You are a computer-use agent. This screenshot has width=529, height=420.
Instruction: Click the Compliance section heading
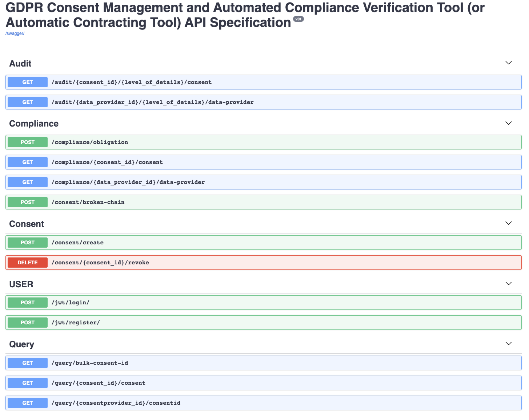click(34, 124)
